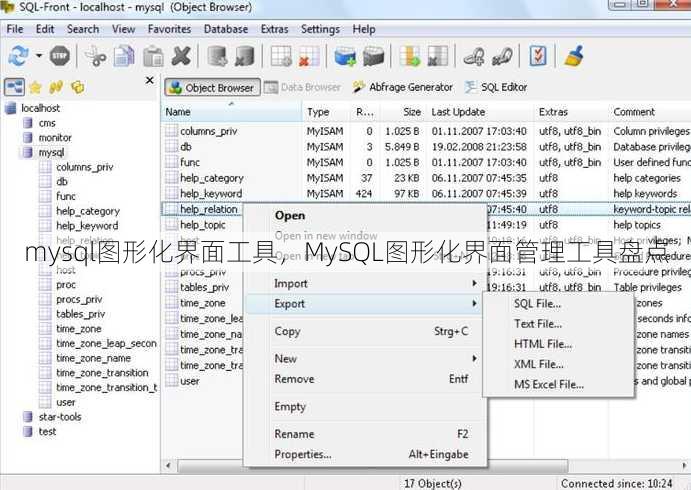
Task: Switch to the SQL Editor tab
Action: click(496, 87)
